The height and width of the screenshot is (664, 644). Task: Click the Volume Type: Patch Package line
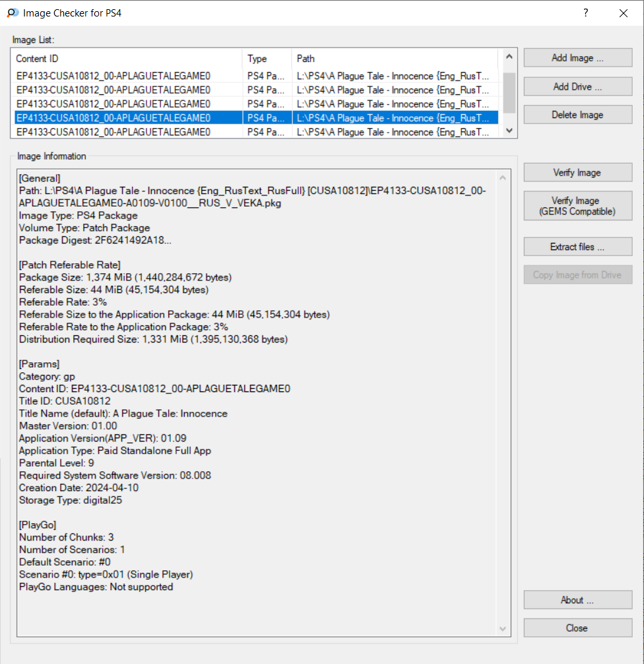[x=84, y=228]
